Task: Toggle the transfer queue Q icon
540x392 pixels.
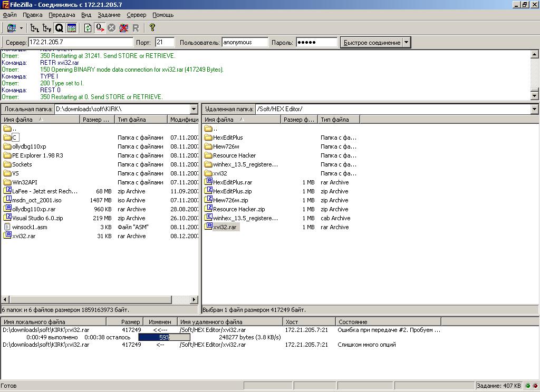Action: click(59, 28)
